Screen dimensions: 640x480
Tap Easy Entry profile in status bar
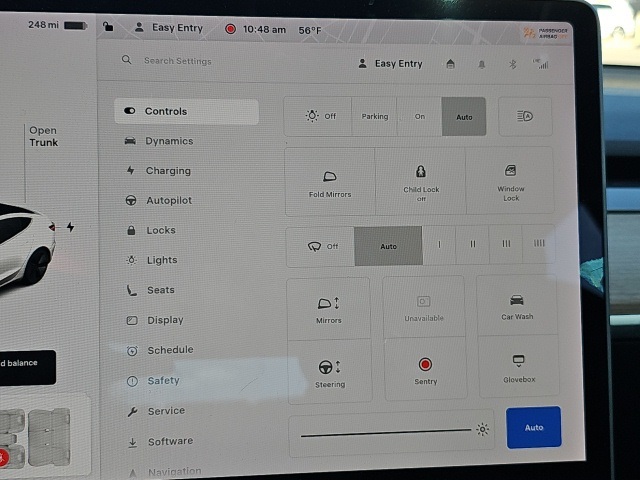169,28
